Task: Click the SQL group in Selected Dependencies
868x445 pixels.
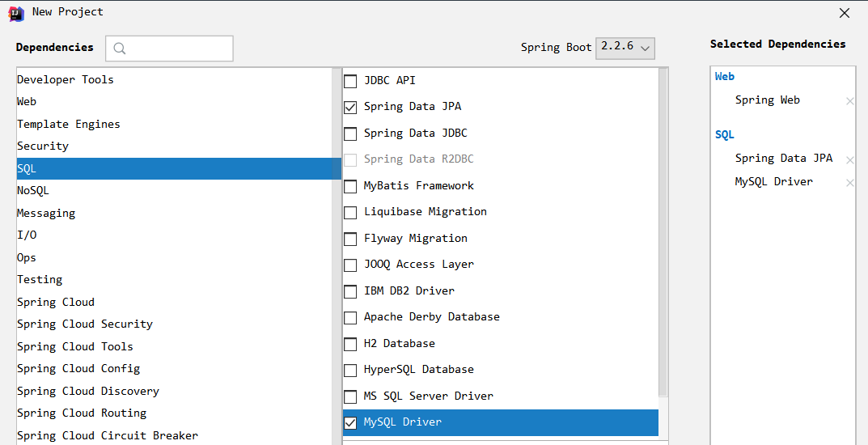Action: point(725,134)
